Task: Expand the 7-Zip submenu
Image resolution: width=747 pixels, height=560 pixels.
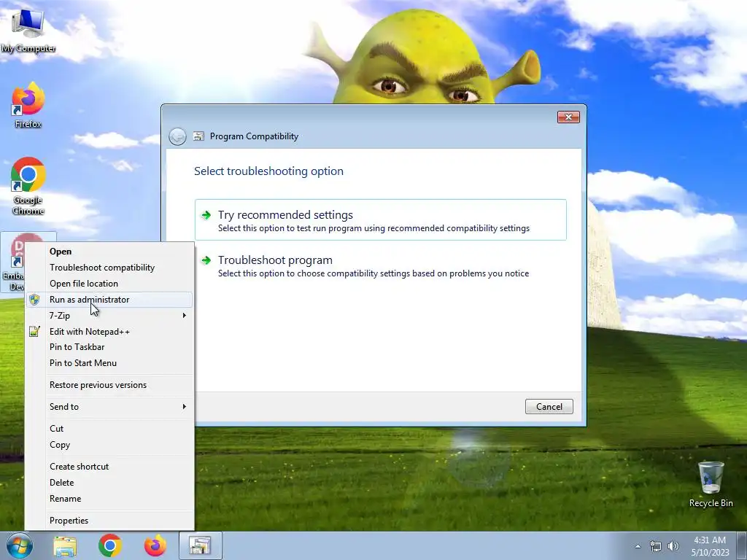Action: click(x=109, y=315)
